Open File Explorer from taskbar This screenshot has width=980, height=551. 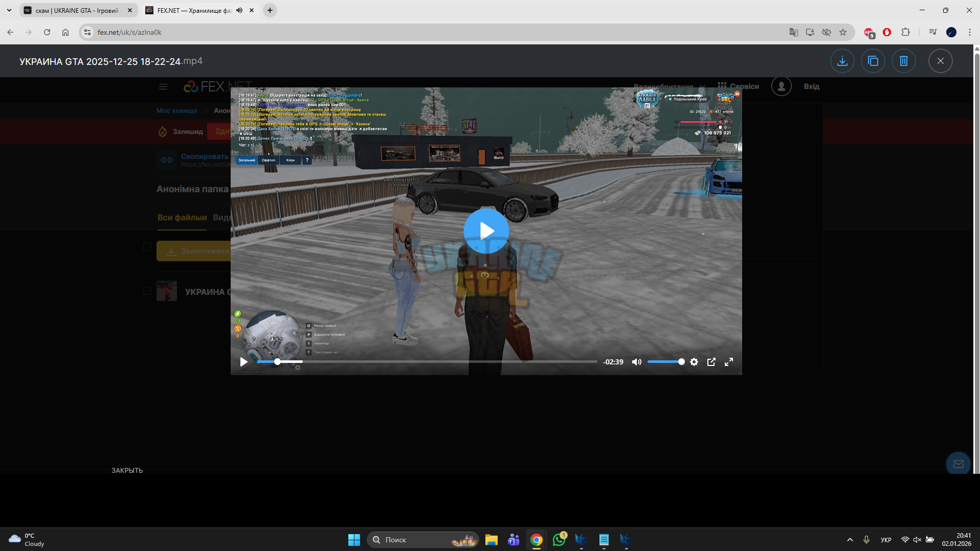click(x=492, y=540)
